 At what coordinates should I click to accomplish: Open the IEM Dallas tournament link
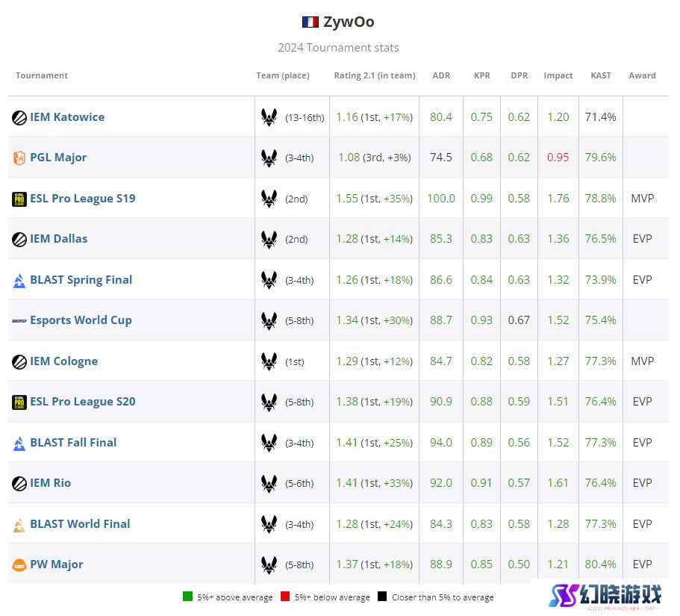pyautogui.click(x=58, y=239)
